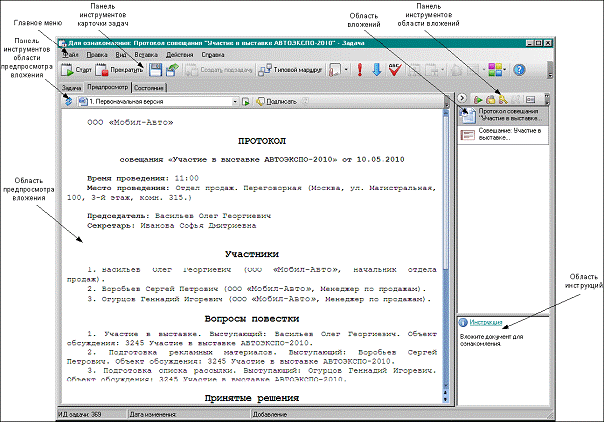The height and width of the screenshot is (422, 604).
Task: Click the floppy disk Save icon
Action: (155, 70)
